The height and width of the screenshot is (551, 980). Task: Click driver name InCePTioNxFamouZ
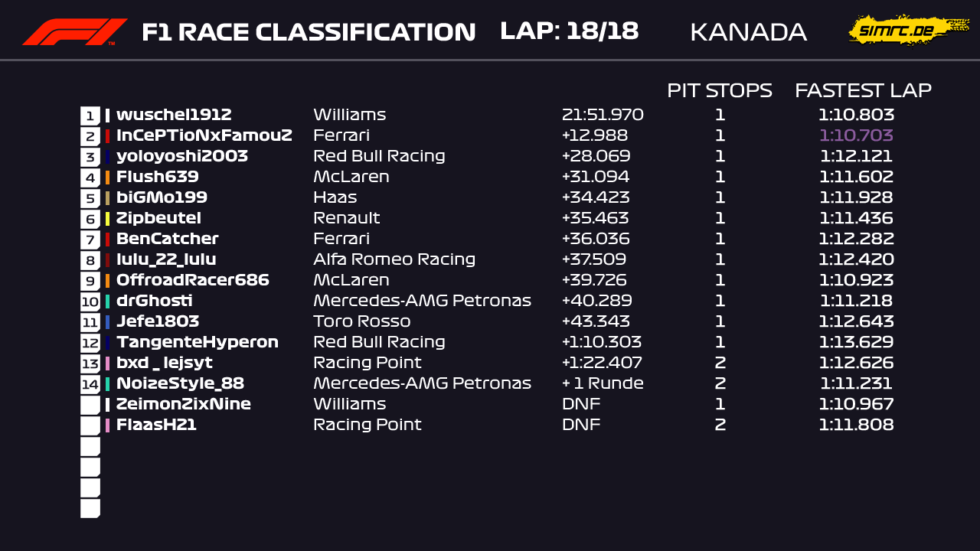coord(204,136)
